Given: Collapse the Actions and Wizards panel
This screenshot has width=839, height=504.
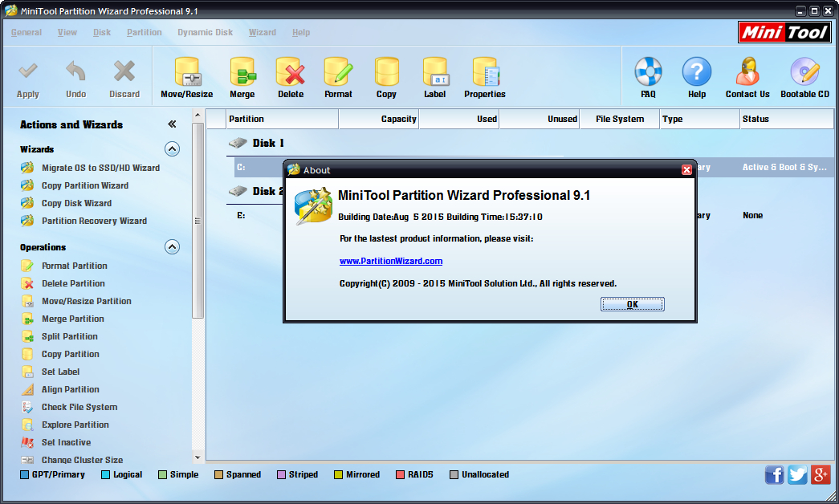Looking at the screenshot, I should [172, 124].
